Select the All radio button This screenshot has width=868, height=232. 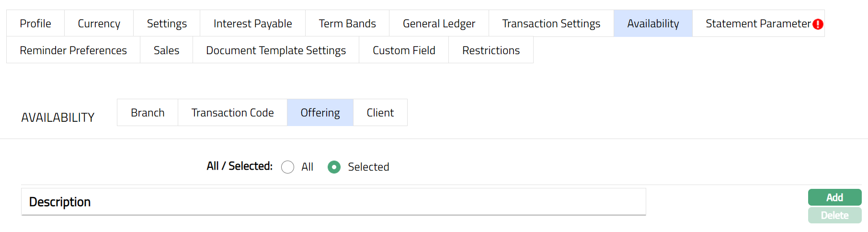[x=288, y=167]
